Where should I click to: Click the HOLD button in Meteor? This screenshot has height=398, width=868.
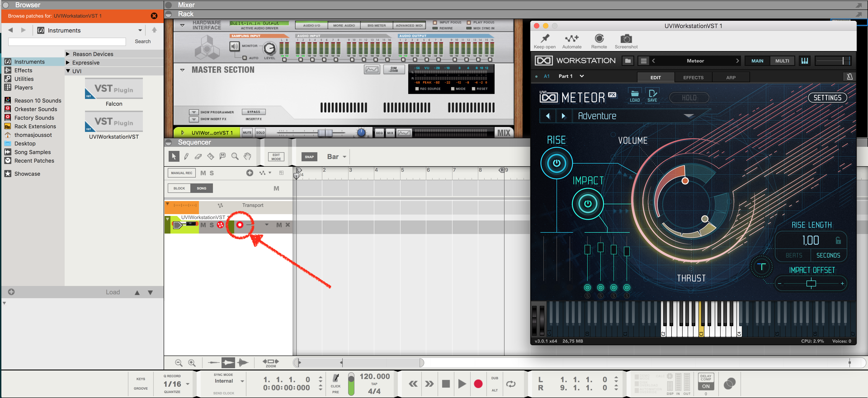coord(689,98)
